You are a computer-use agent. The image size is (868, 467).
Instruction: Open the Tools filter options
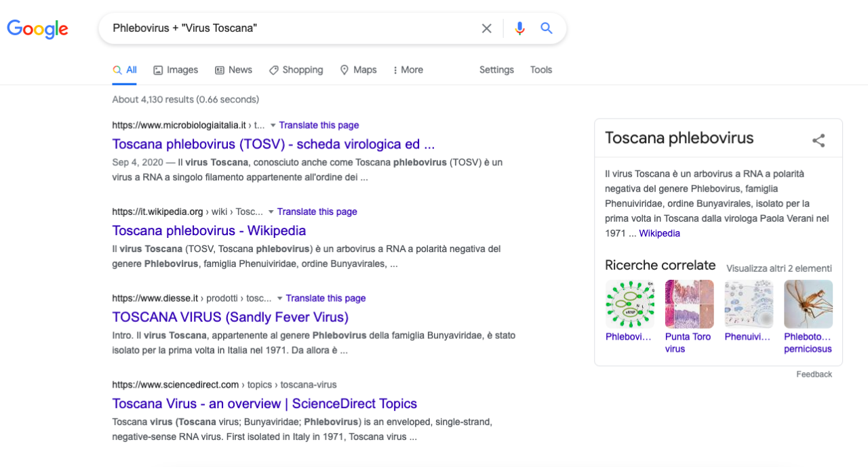click(541, 70)
